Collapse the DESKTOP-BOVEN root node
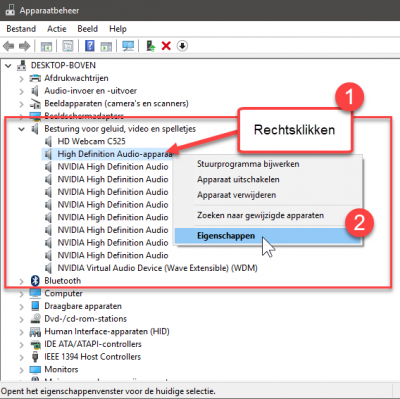This screenshot has height=399, width=400. [8, 66]
